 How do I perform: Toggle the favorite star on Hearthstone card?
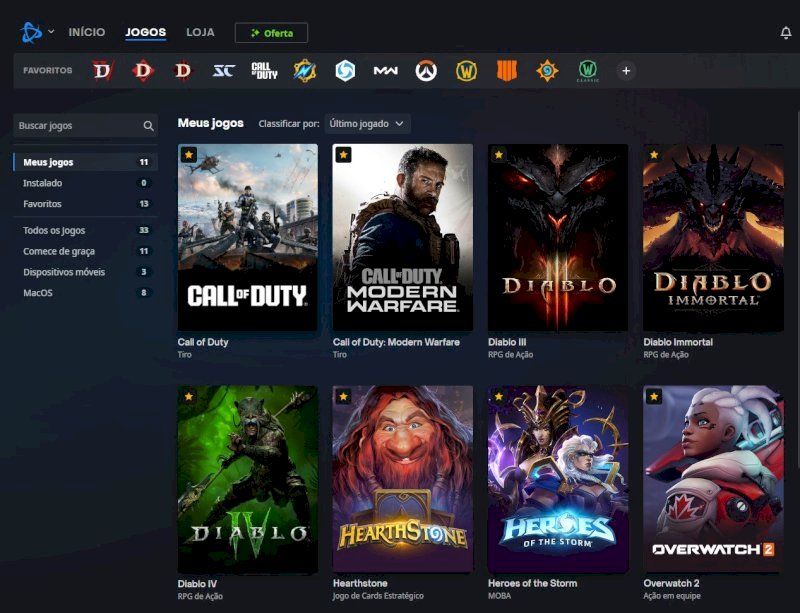(x=343, y=397)
